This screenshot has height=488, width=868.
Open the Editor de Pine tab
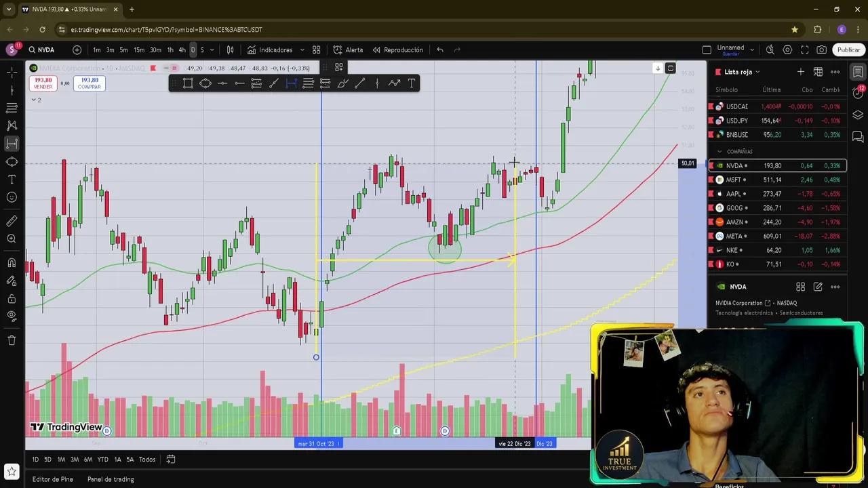[x=53, y=479]
